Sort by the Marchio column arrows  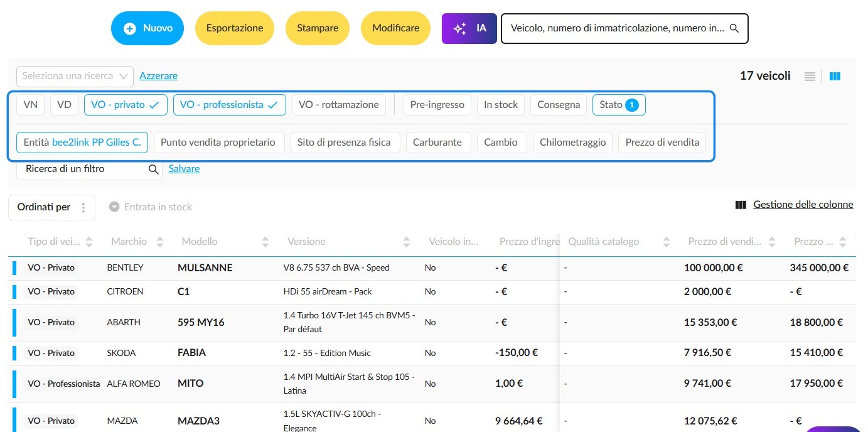pos(159,242)
